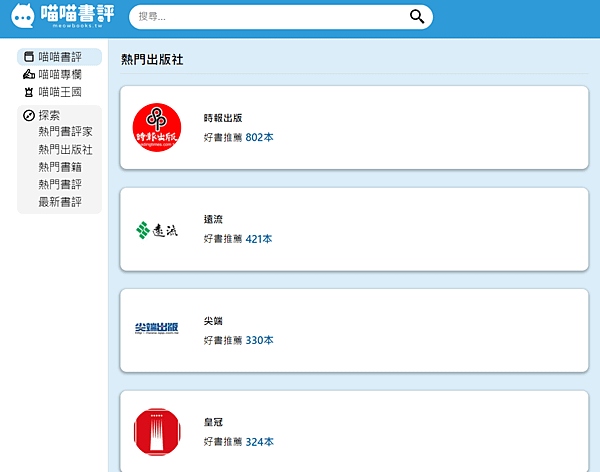Open 喵喵王國 from the sidebar
600x472 pixels.
[x=60, y=92]
